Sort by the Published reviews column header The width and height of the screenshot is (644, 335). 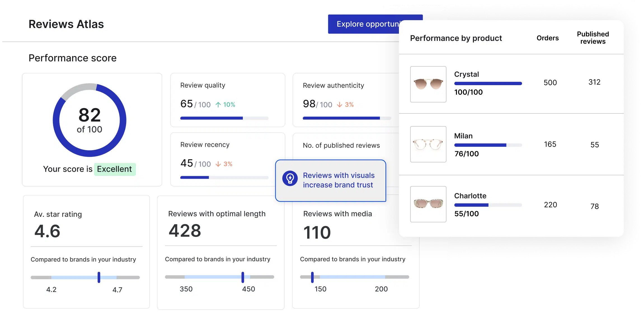(593, 38)
